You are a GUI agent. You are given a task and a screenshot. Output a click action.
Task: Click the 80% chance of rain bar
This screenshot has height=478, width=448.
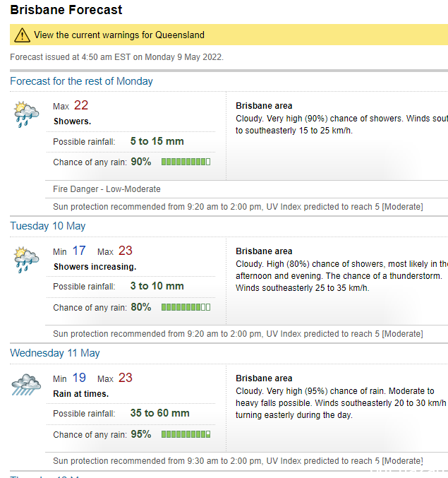[186, 307]
